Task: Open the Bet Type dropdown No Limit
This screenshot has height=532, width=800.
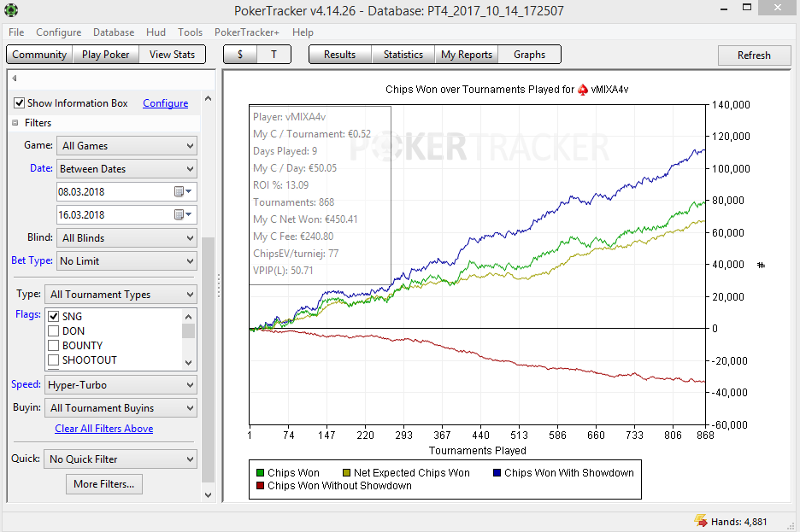Action: tap(126, 261)
